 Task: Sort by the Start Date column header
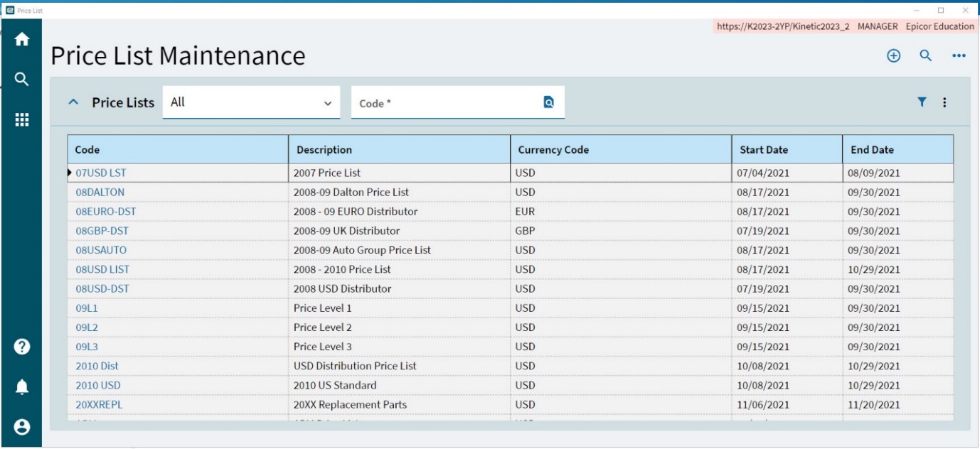coord(787,149)
